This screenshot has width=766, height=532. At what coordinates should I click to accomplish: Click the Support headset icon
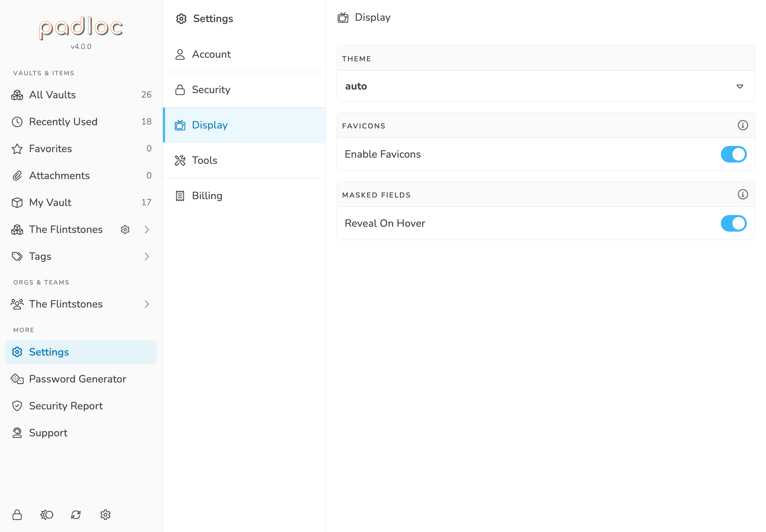(x=17, y=433)
